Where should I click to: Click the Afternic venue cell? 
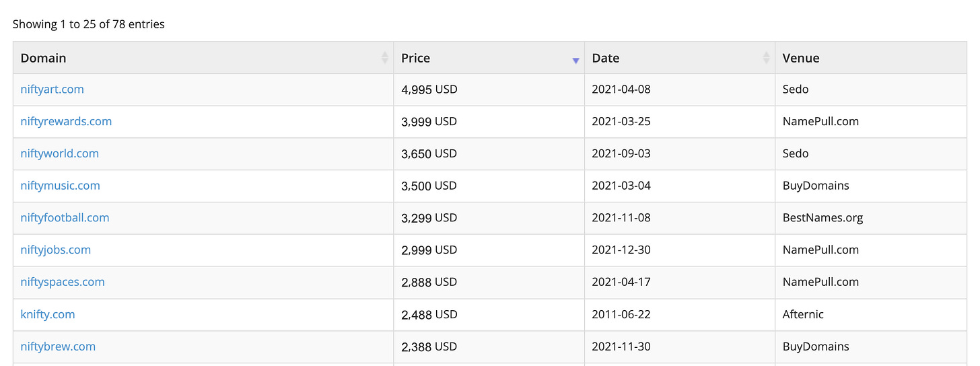point(803,314)
